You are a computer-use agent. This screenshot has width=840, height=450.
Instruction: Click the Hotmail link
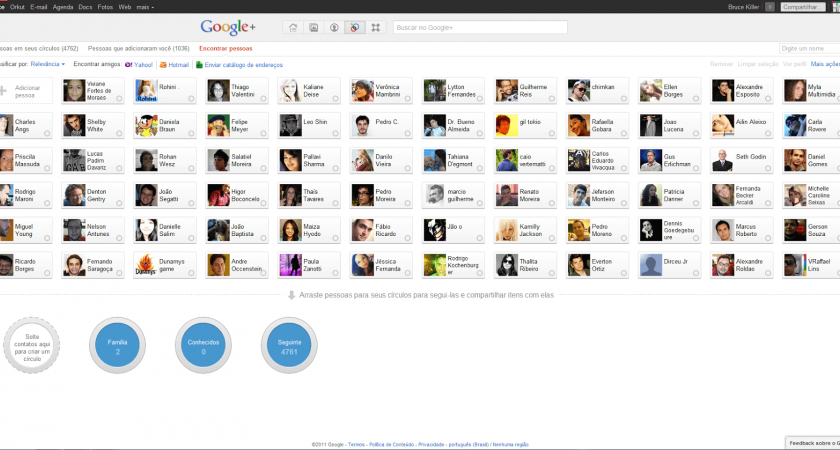178,65
